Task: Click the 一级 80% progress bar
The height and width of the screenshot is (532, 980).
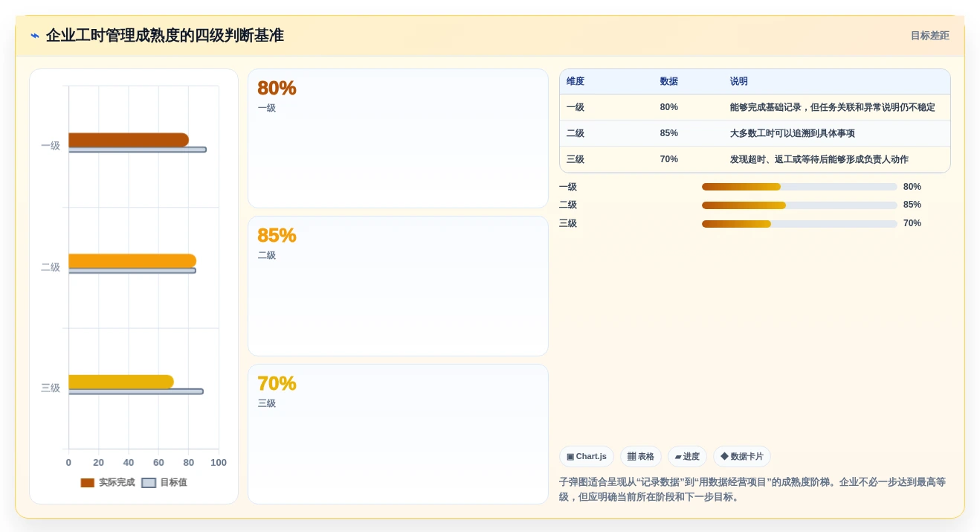Action: coord(799,187)
